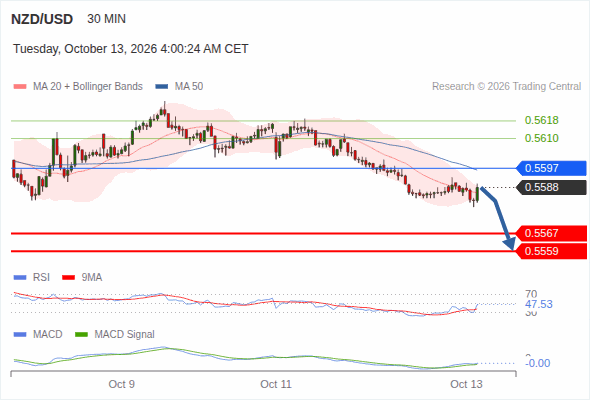Click the MACD value -0.00
Screen dimensions: 590x400
pyautogui.click(x=538, y=363)
